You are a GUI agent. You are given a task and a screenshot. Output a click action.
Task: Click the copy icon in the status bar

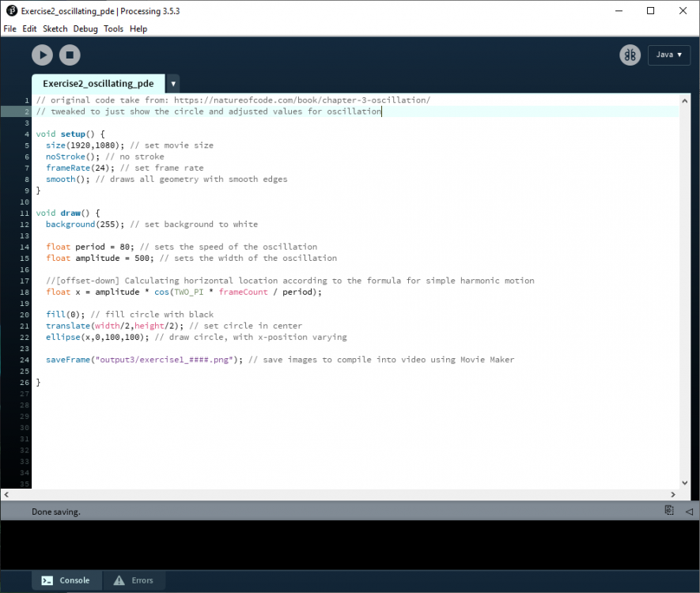point(669,511)
